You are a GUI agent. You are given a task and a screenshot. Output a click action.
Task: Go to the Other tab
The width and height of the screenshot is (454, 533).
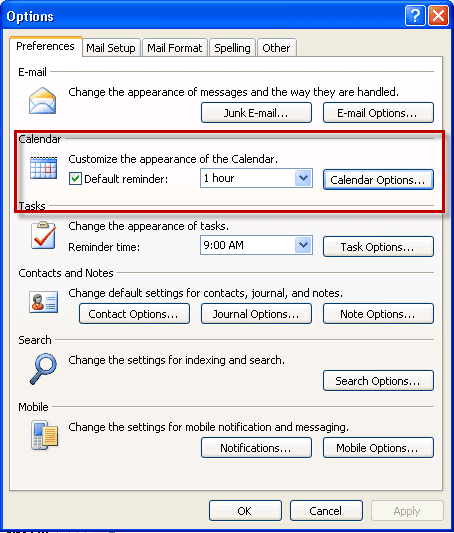point(276,48)
